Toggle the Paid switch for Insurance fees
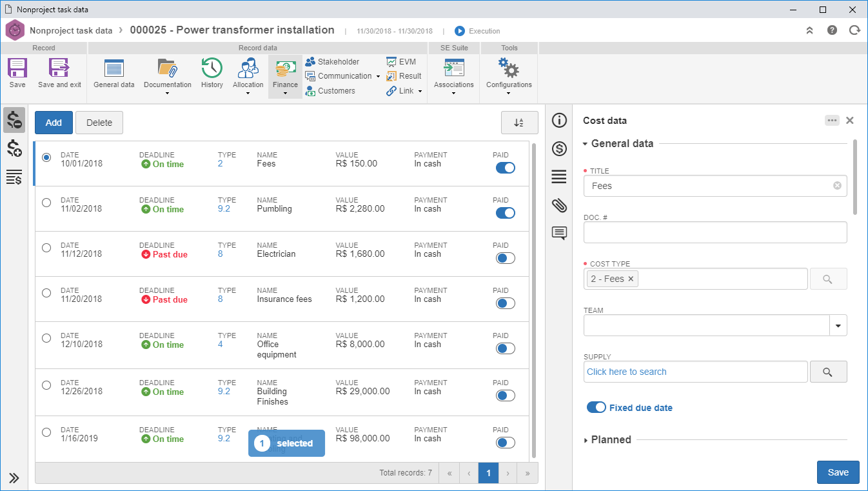The height and width of the screenshot is (491, 868). [x=506, y=303]
